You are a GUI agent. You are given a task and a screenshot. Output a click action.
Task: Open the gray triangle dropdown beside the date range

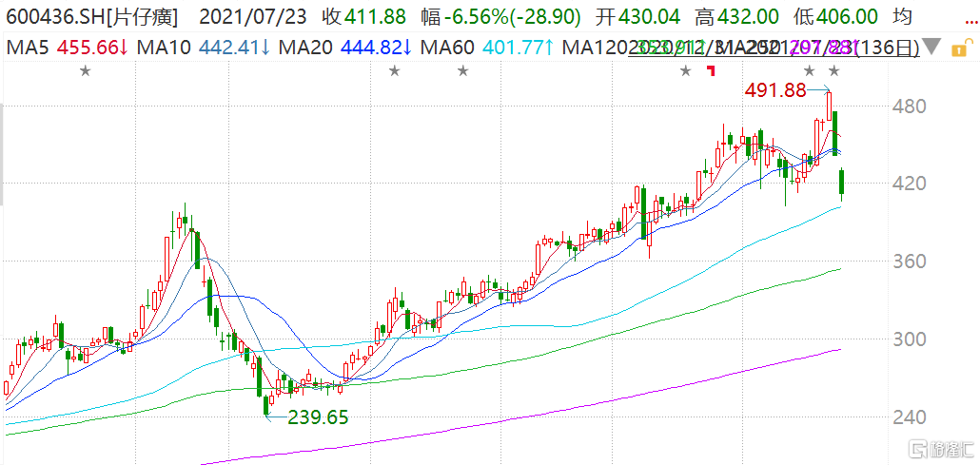click(932, 47)
